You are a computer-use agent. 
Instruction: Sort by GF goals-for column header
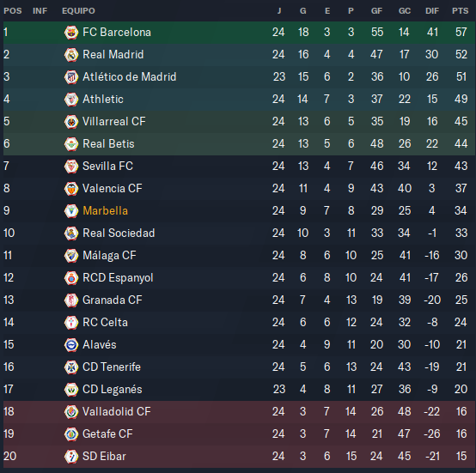[376, 11]
